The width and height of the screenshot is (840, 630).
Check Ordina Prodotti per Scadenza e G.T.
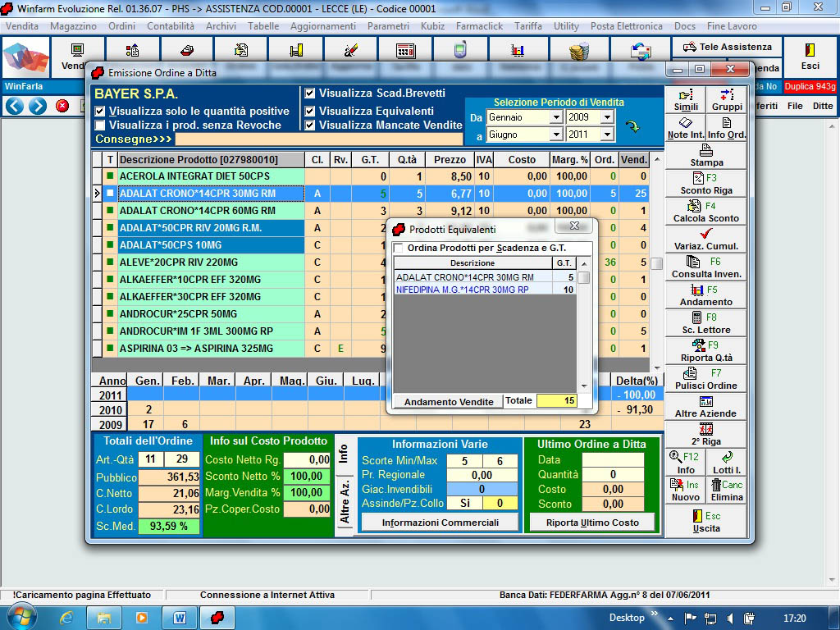[x=399, y=248]
